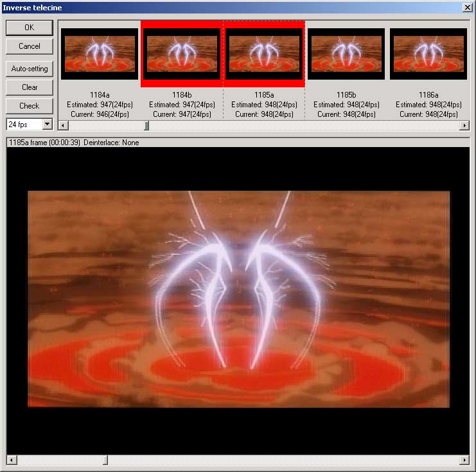Select the 1184b frame thumbnail
The width and height of the screenshot is (476, 472).
point(182,54)
